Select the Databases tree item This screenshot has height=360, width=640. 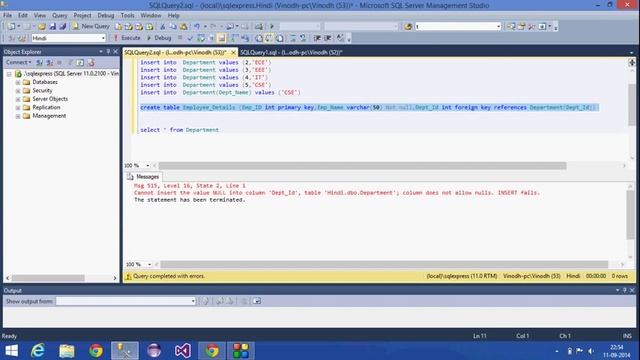45,82
